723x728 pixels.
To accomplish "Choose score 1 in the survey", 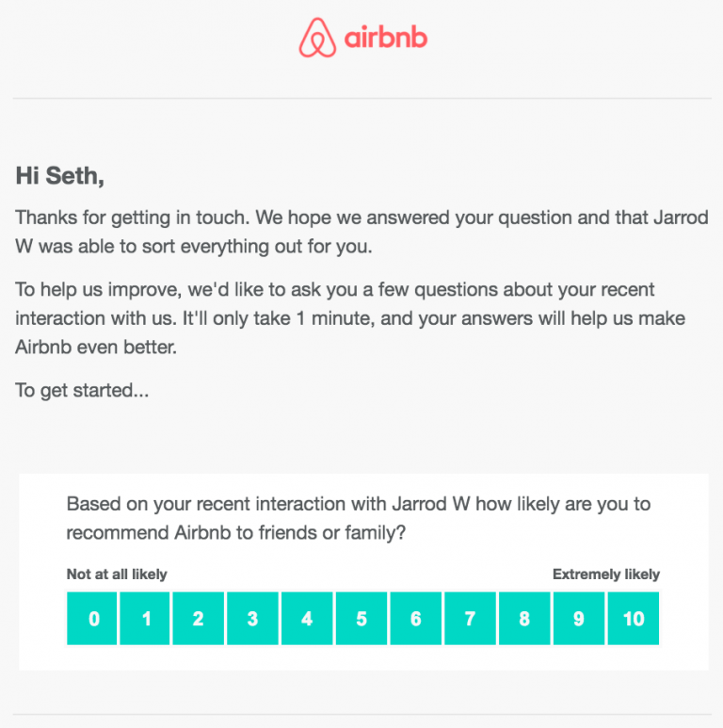I will 146,619.
